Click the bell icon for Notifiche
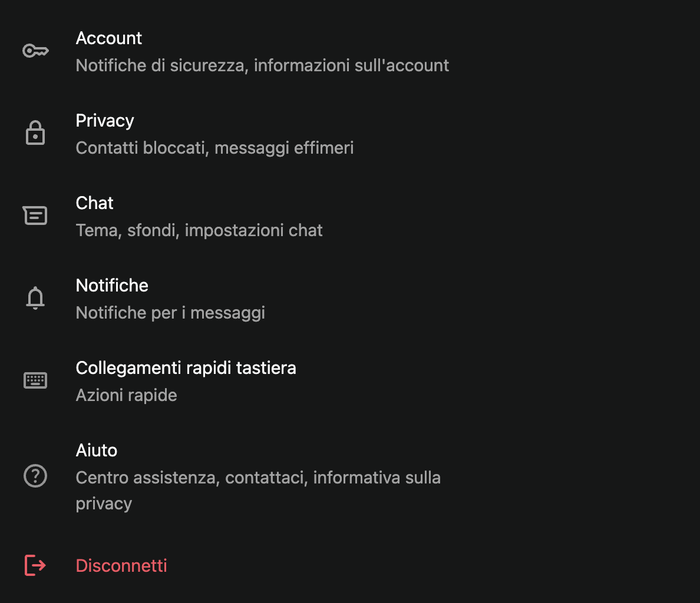700x603 pixels. [x=35, y=297]
